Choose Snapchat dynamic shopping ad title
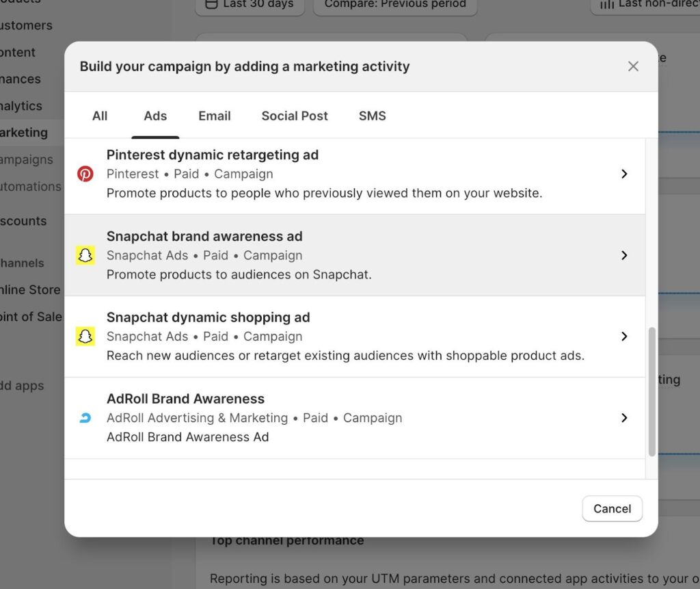 click(x=208, y=317)
